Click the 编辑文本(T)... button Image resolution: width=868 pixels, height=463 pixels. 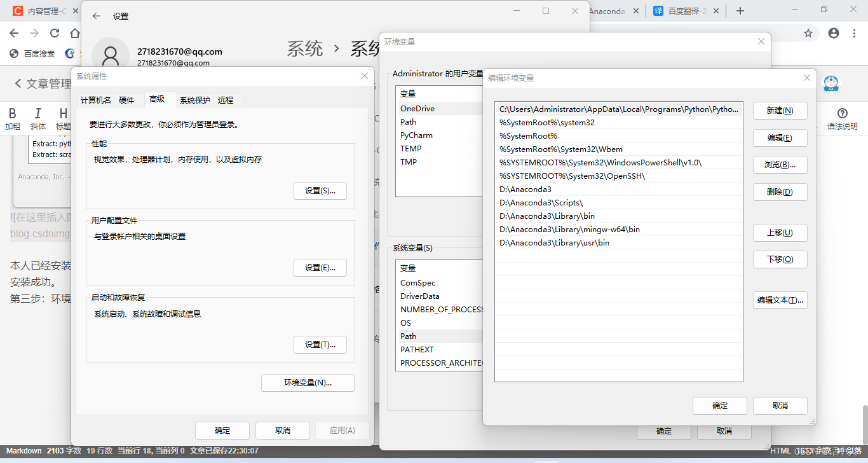click(x=780, y=300)
